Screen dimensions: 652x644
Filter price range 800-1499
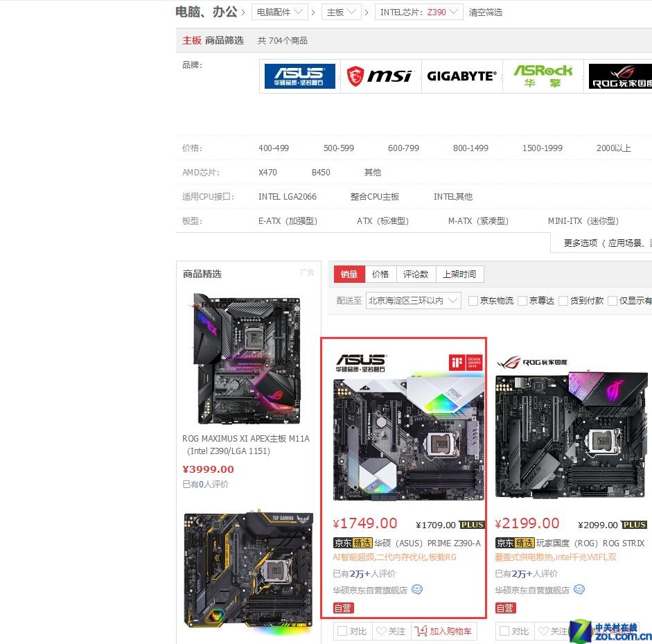pos(470,148)
